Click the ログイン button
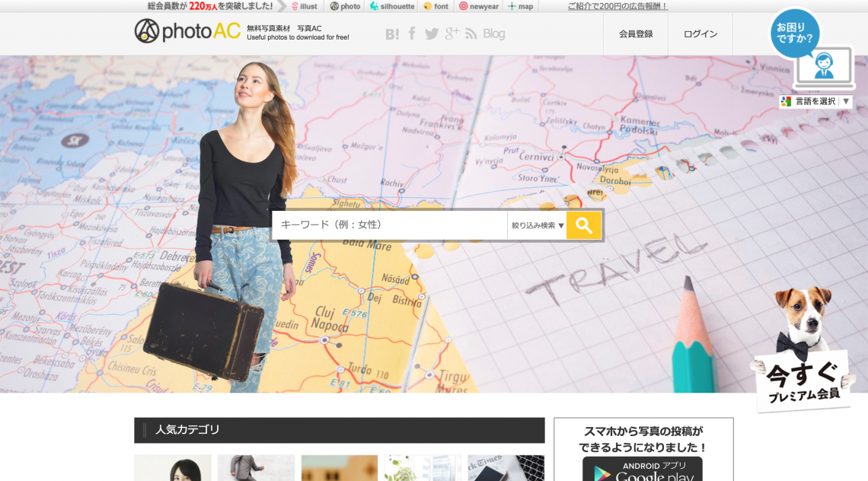 pyautogui.click(x=700, y=33)
